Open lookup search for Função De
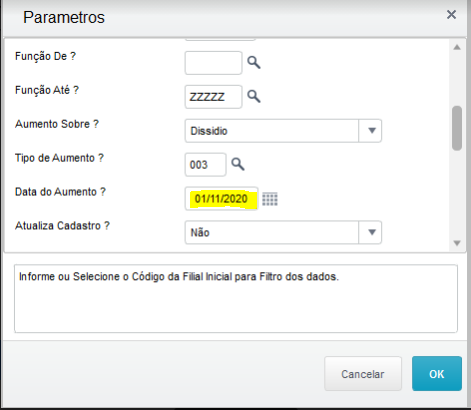Image resolution: width=471 pixels, height=410 pixels. click(x=254, y=62)
